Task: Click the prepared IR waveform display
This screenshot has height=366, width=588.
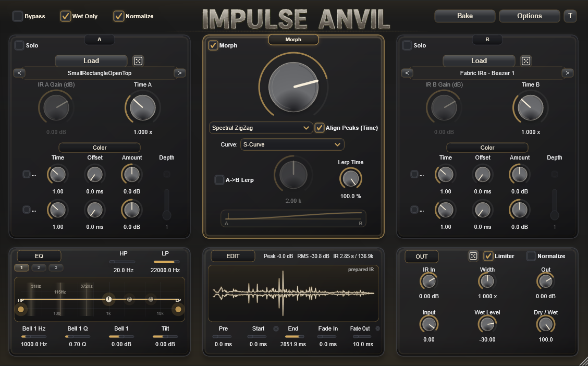Action: pyautogui.click(x=293, y=293)
